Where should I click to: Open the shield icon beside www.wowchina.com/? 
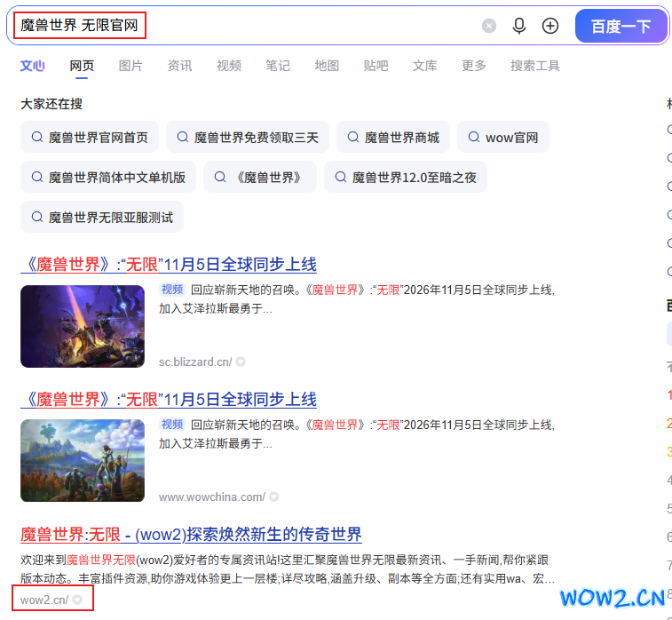pos(273,497)
